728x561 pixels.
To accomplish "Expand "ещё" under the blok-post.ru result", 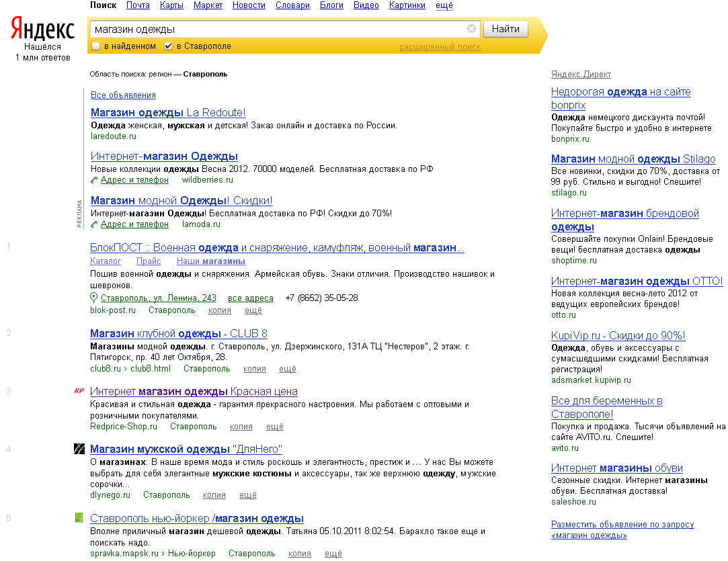I will pos(253,310).
